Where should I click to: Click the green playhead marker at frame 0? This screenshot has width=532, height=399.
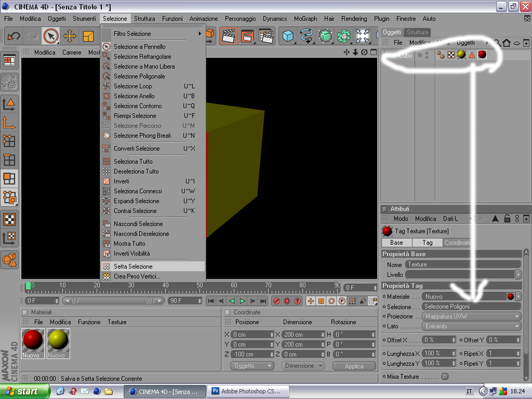[28, 286]
